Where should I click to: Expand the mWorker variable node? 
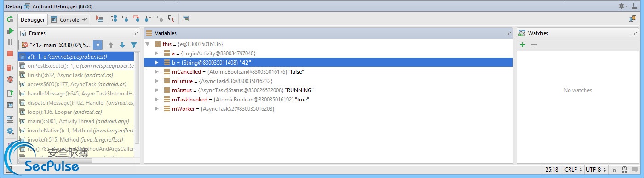click(x=156, y=108)
